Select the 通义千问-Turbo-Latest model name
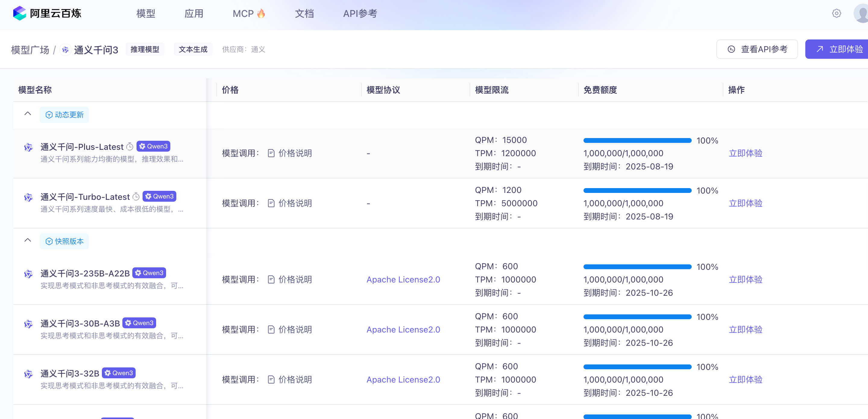This screenshot has width=868, height=419. (85, 197)
